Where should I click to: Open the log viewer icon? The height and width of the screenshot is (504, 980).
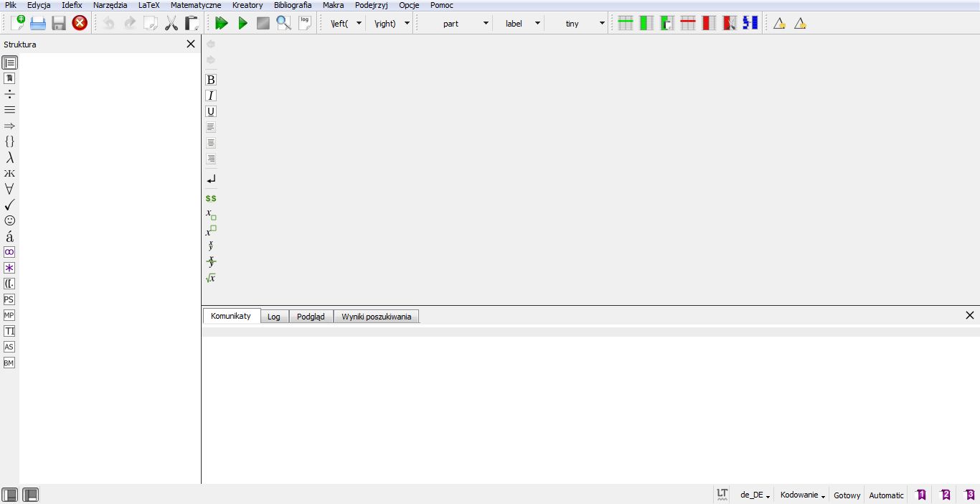tap(305, 23)
